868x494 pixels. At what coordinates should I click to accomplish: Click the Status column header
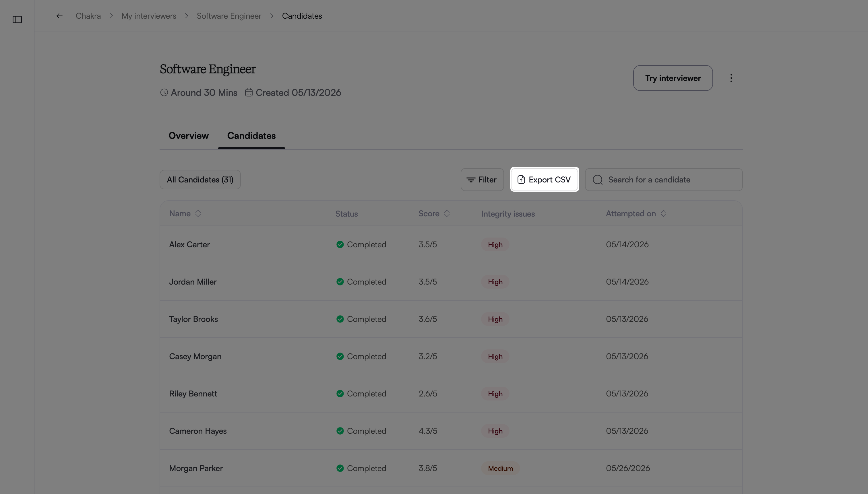[346, 214]
